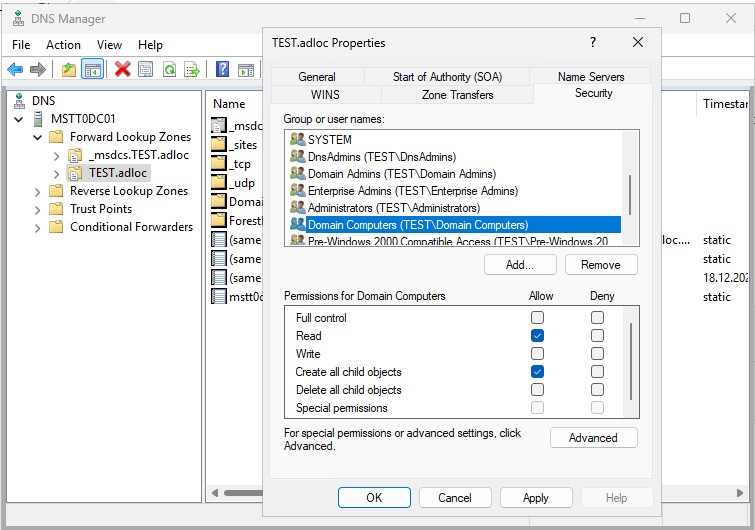Expand the Reverse Lookup Zones node
Image resolution: width=755 pixels, height=530 pixels.
click(38, 191)
